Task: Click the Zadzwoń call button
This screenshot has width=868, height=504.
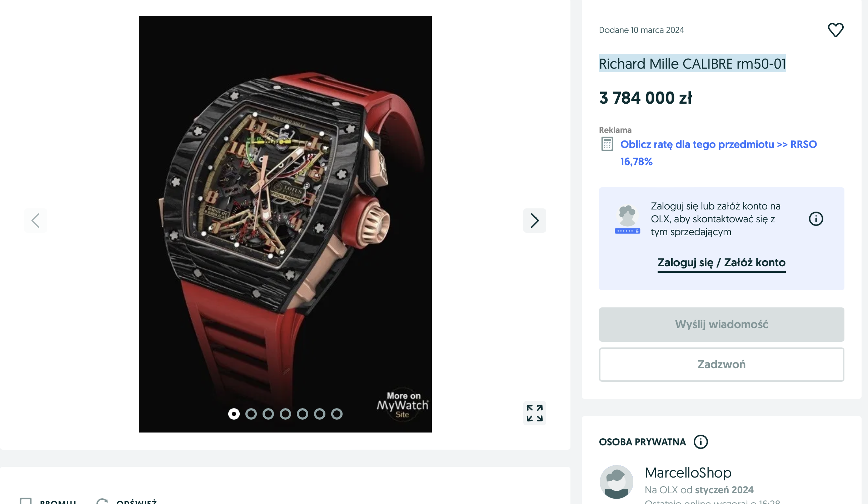Action: pyautogui.click(x=722, y=365)
